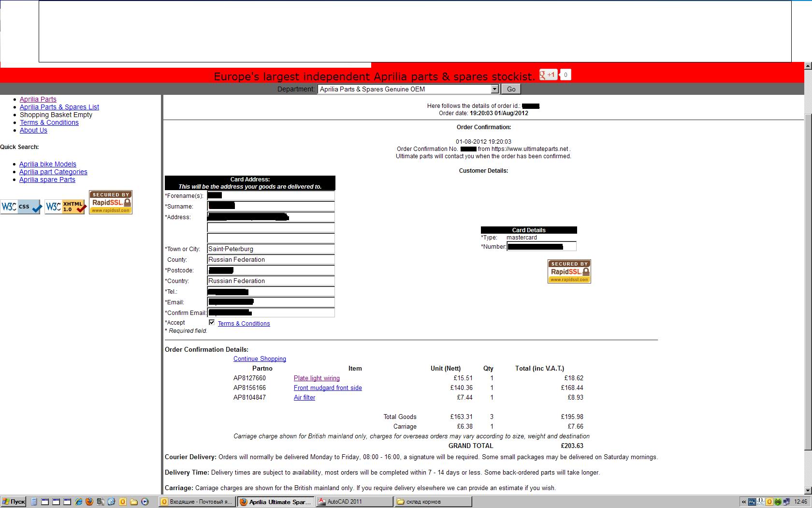Click the card Number field
This screenshot has width=812, height=508.
[541, 247]
